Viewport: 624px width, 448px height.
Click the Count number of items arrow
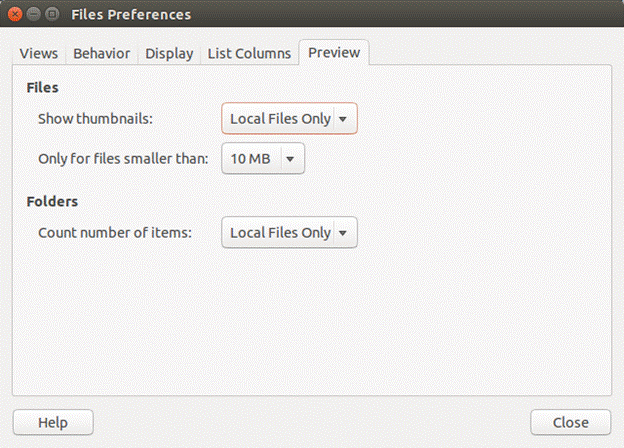pyautogui.click(x=343, y=233)
